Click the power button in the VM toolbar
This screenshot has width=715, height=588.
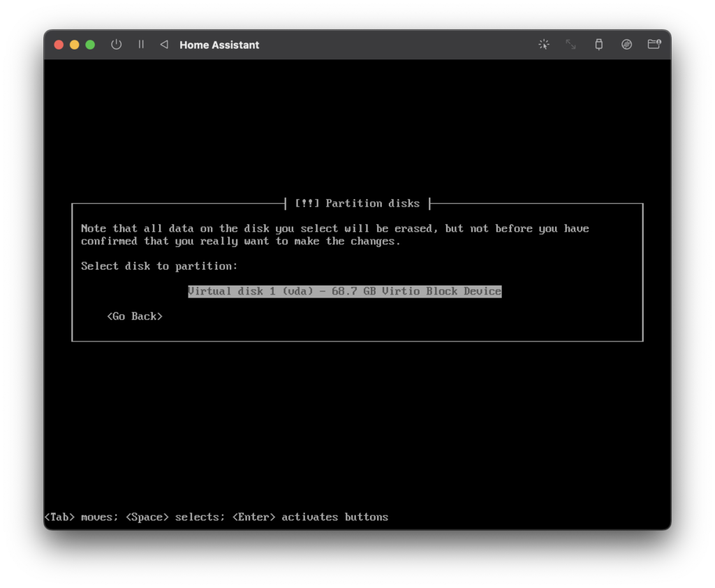117,45
